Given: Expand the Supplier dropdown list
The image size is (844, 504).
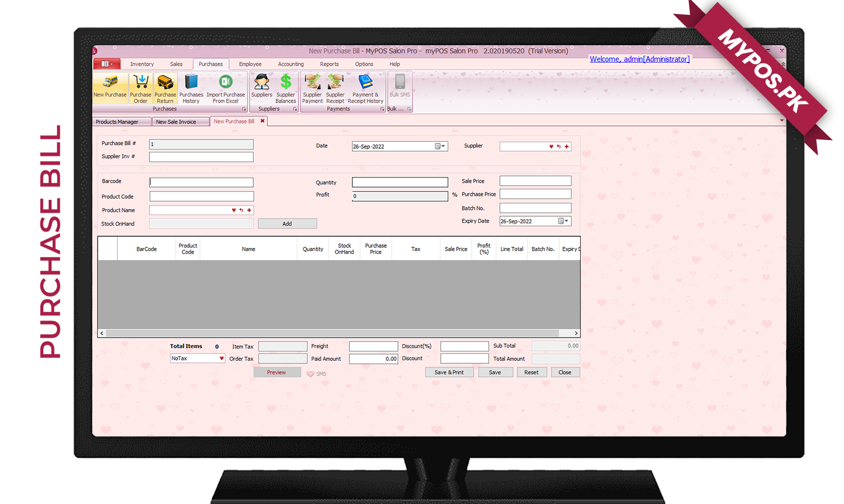Looking at the screenshot, I should click(551, 147).
